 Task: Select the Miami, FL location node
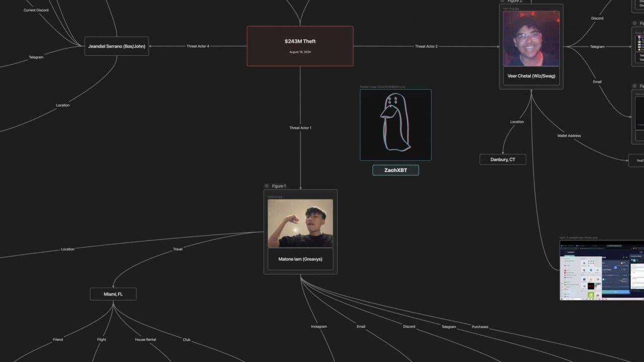pyautogui.click(x=113, y=294)
